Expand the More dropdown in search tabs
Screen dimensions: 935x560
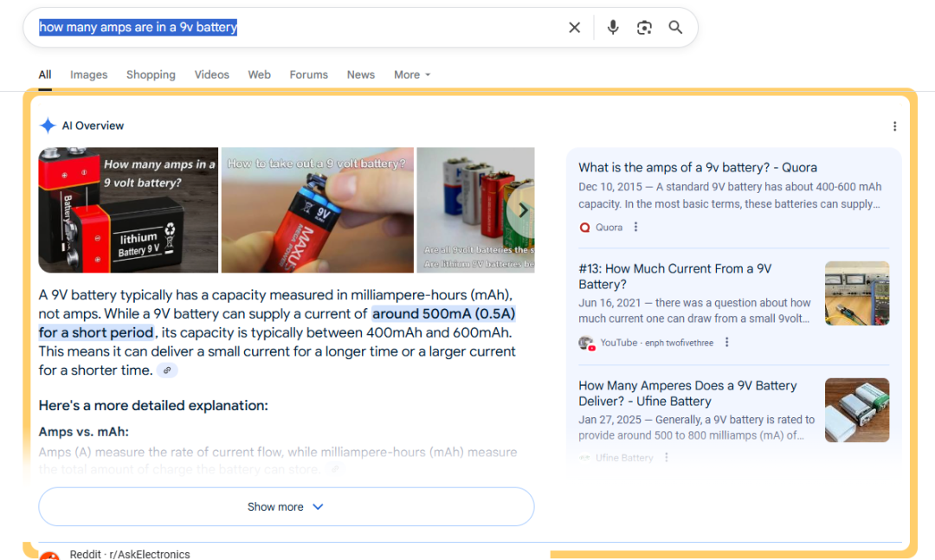click(412, 74)
